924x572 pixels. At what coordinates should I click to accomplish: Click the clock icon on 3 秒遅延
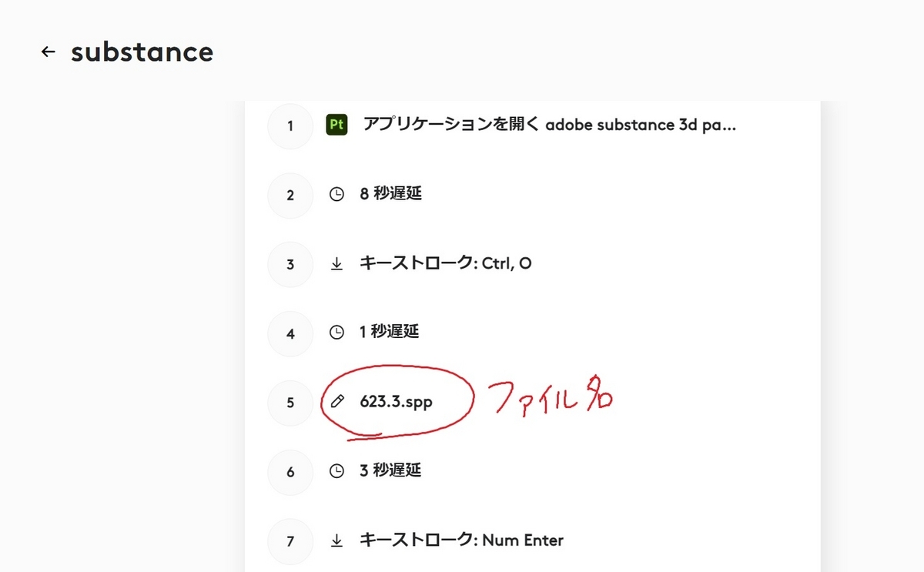[336, 470]
